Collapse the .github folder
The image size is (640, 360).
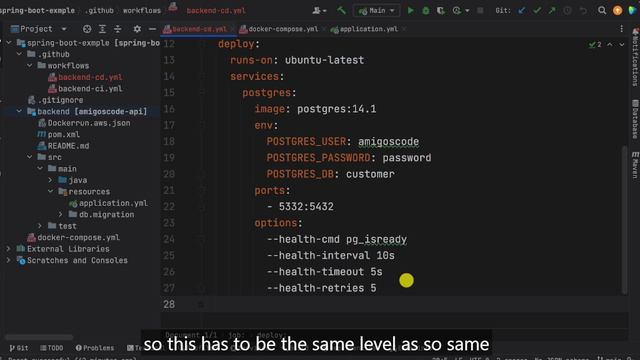(x=19, y=54)
